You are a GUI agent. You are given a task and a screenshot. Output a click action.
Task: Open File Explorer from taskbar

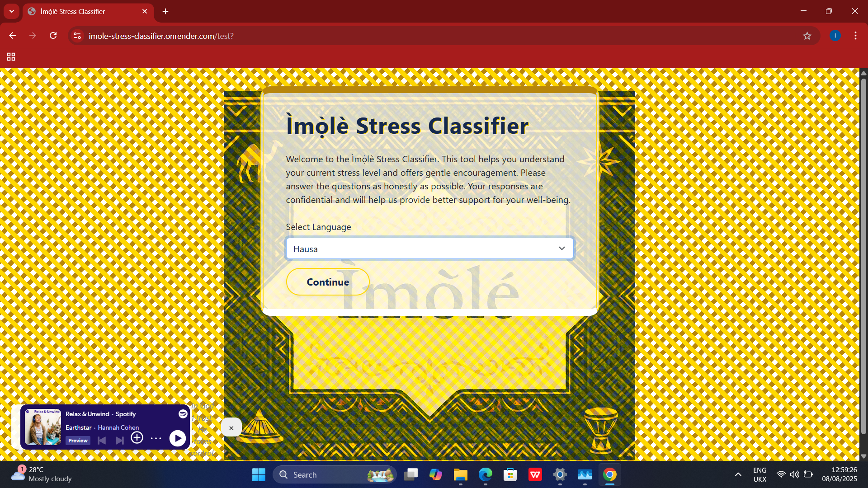(x=460, y=474)
